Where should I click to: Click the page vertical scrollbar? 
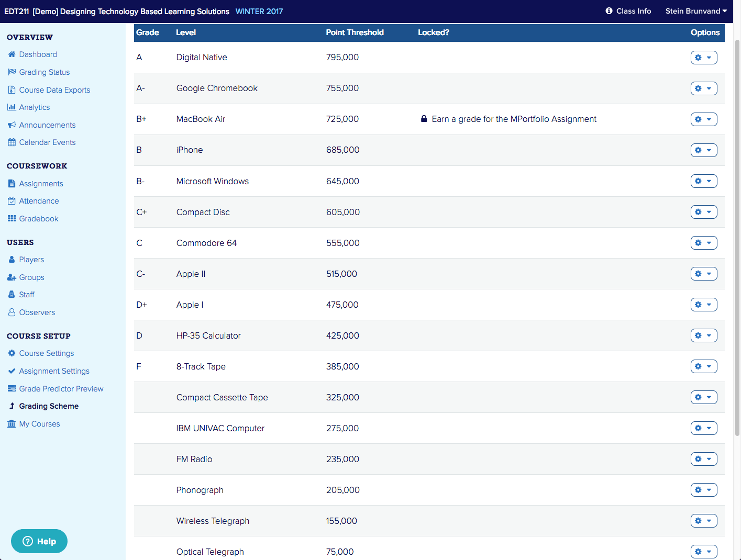pos(737,238)
